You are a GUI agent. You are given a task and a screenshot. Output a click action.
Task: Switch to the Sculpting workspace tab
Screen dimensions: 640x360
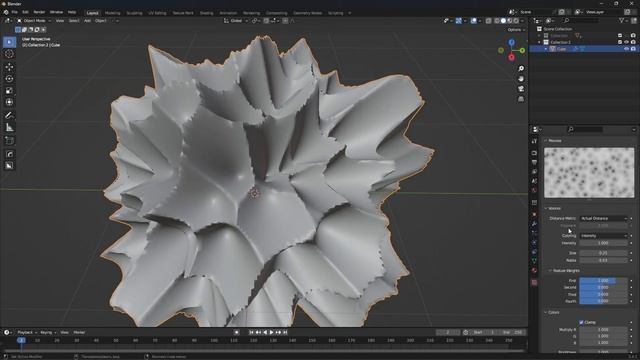coord(134,13)
